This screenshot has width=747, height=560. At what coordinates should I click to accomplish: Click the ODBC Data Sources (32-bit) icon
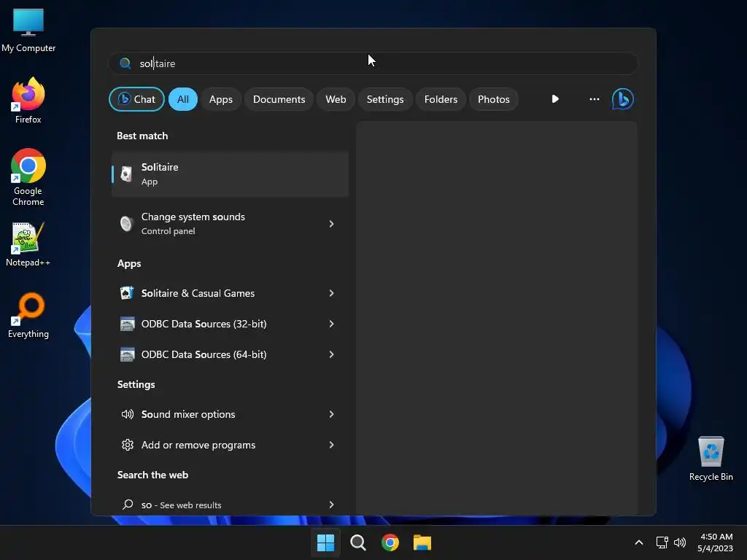pyautogui.click(x=127, y=324)
